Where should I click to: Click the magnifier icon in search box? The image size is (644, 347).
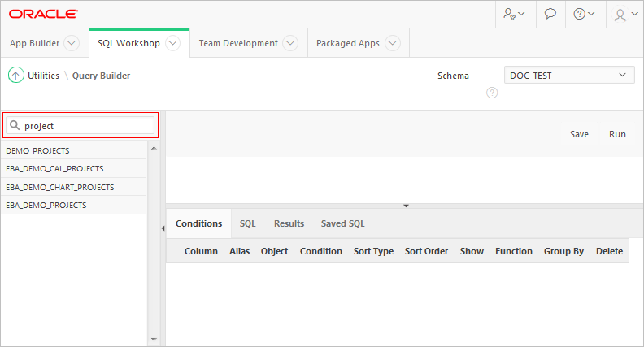(15, 126)
